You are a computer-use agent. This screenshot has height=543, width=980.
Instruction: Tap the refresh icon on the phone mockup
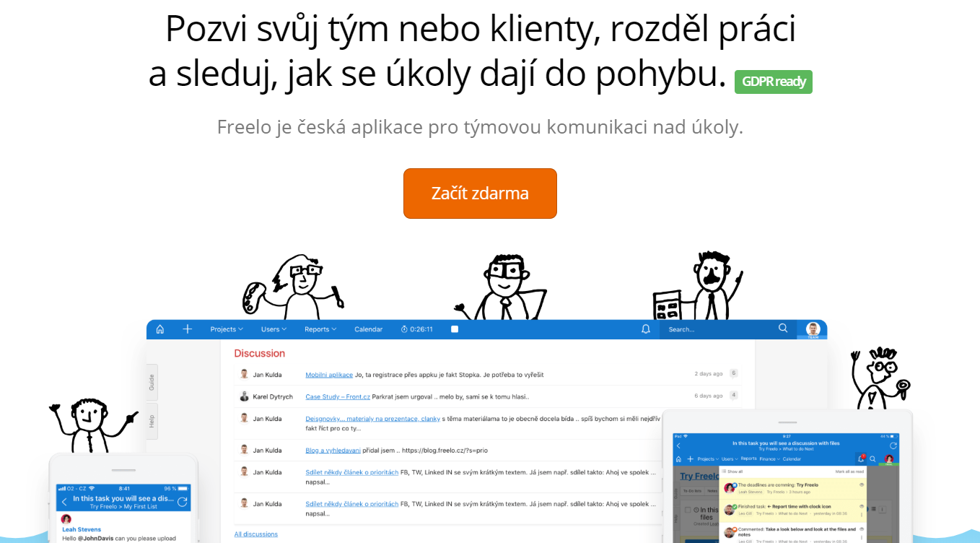coord(182,501)
